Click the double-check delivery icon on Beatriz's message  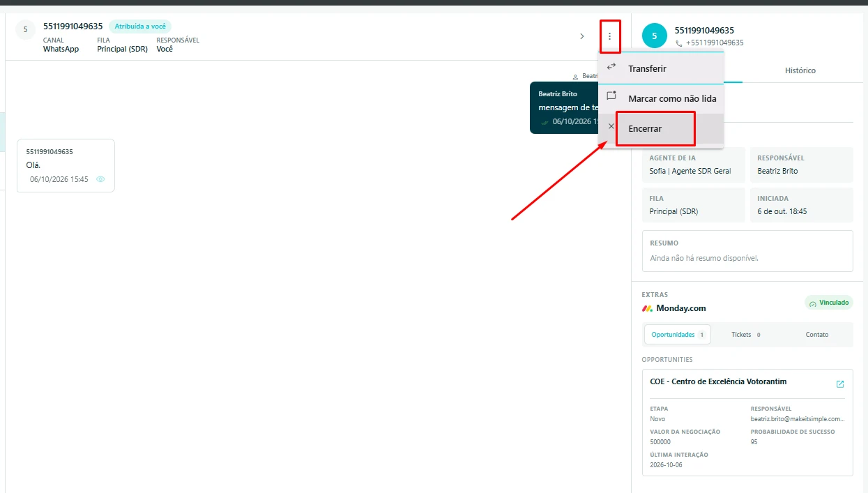pyautogui.click(x=545, y=122)
